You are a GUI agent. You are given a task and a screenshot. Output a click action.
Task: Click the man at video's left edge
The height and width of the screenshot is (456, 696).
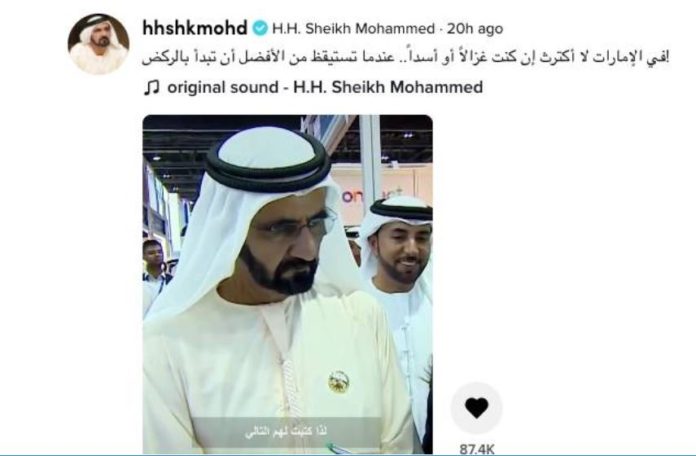155,266
